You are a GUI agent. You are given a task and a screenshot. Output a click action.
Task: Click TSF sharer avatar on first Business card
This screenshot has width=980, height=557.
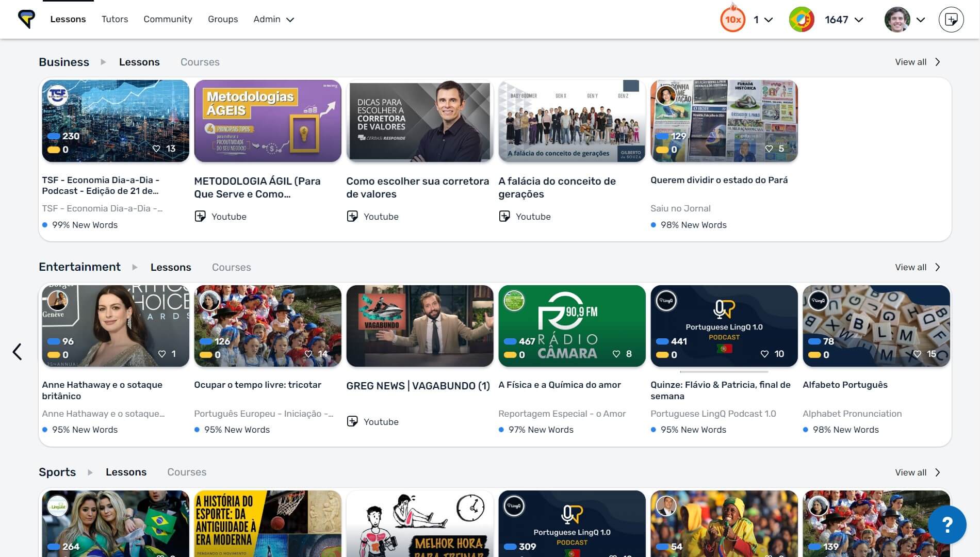[x=57, y=95]
